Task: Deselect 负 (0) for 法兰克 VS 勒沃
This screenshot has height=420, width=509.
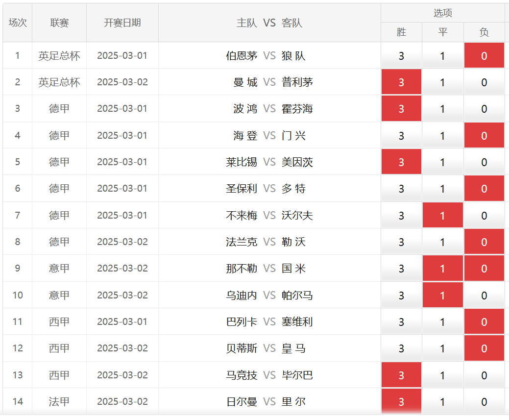Action: coord(484,242)
